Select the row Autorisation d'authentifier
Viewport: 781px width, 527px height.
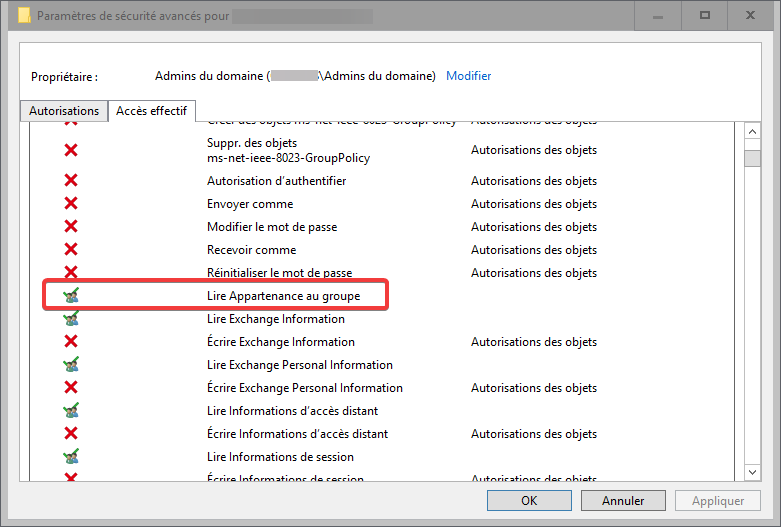point(382,181)
